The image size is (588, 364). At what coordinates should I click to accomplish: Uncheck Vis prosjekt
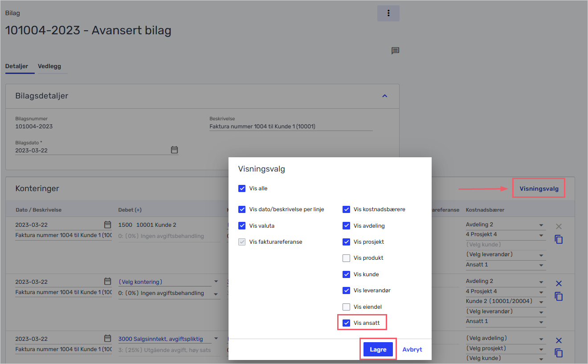click(x=346, y=242)
